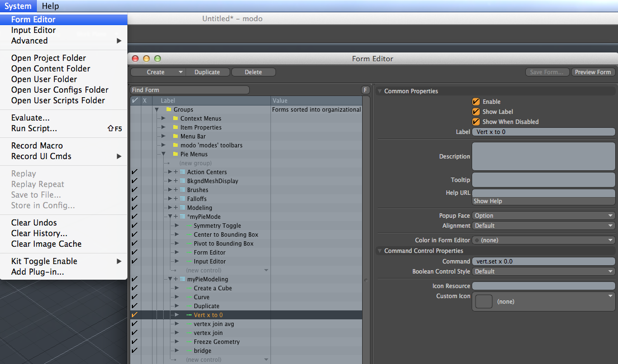Click the plus icon beside Modeling
Image resolution: width=618 pixels, height=364 pixels.
click(176, 208)
